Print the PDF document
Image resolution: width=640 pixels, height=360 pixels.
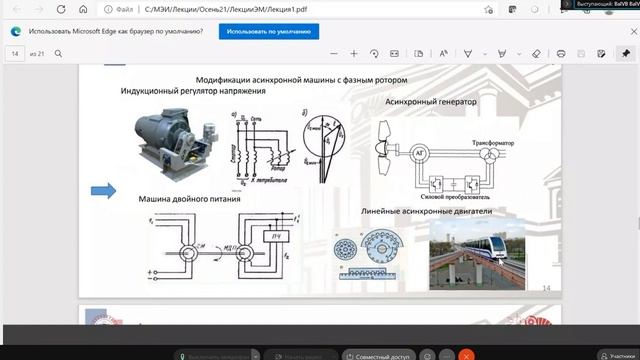point(561,53)
